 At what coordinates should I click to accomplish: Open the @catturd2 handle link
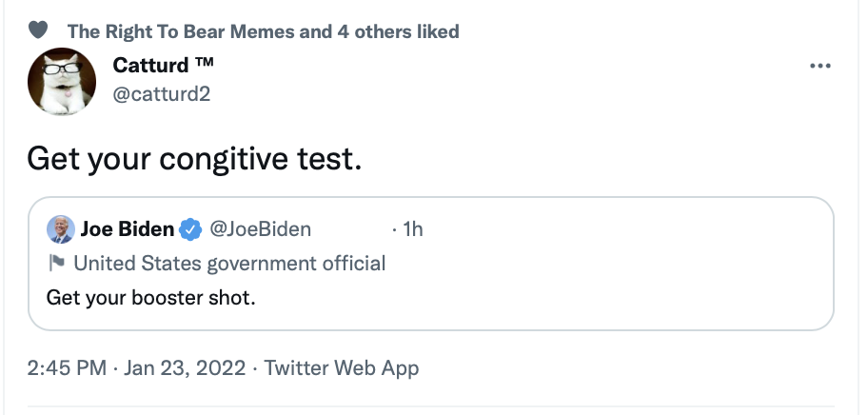click(162, 94)
